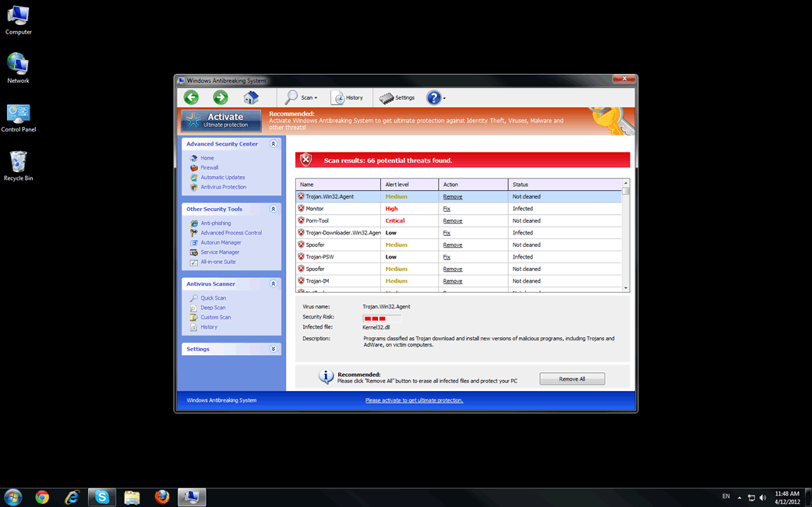Expand the Settings sidebar panel

[x=274, y=349]
